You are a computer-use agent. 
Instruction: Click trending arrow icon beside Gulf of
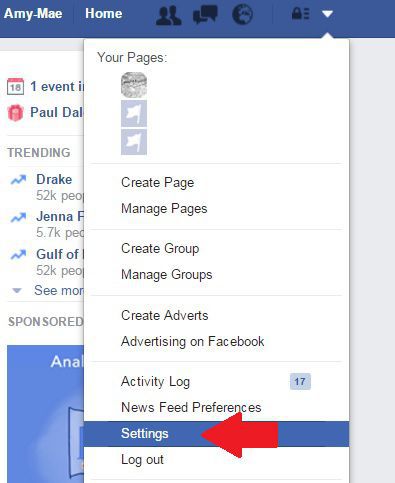coord(18,255)
